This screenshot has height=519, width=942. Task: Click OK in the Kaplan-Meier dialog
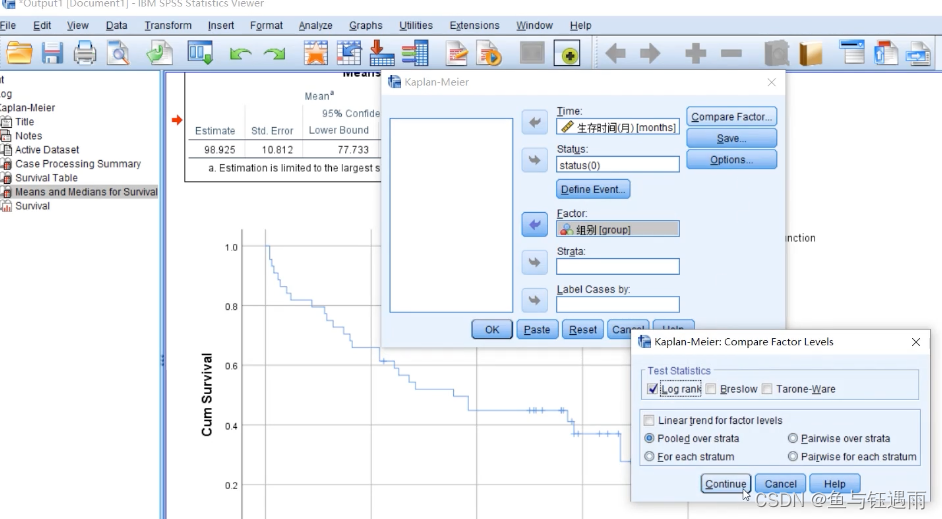[x=492, y=329]
